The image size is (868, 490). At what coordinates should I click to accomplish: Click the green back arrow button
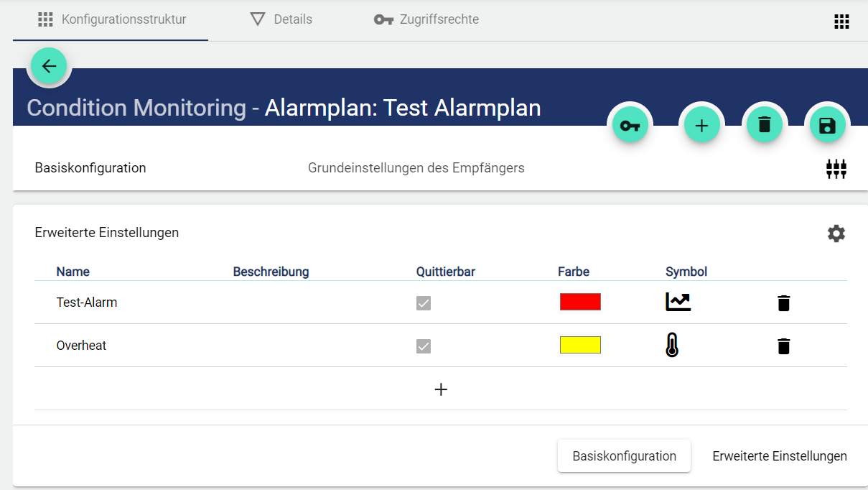click(x=49, y=66)
